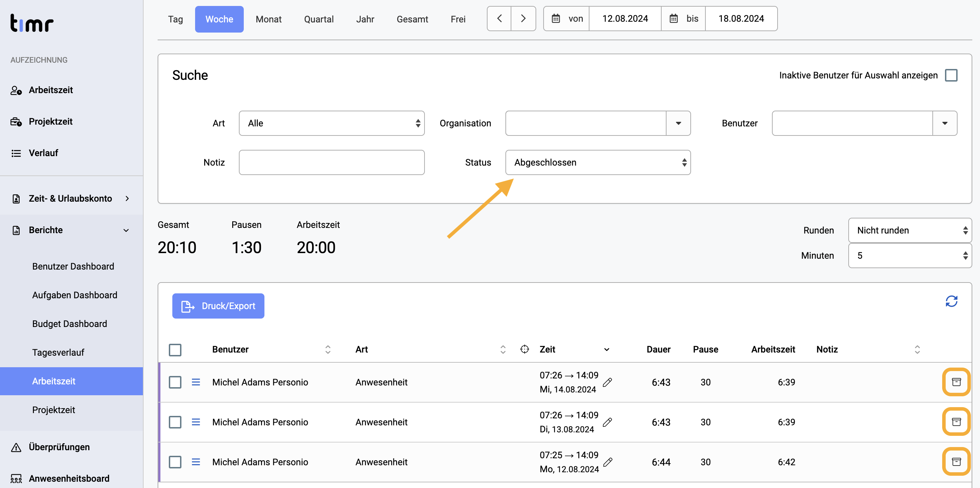Edit time of Mo, 12.08.2024 entry
Viewport: 980px width, 488px height.
point(608,462)
